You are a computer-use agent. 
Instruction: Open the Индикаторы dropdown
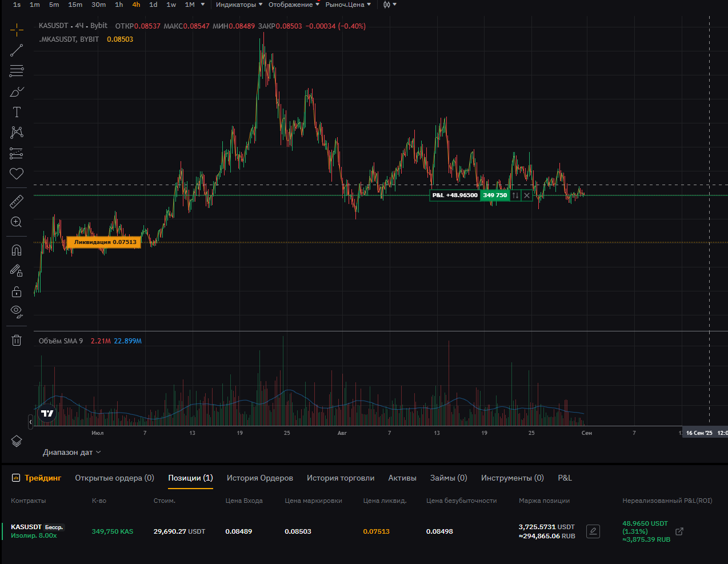(239, 5)
